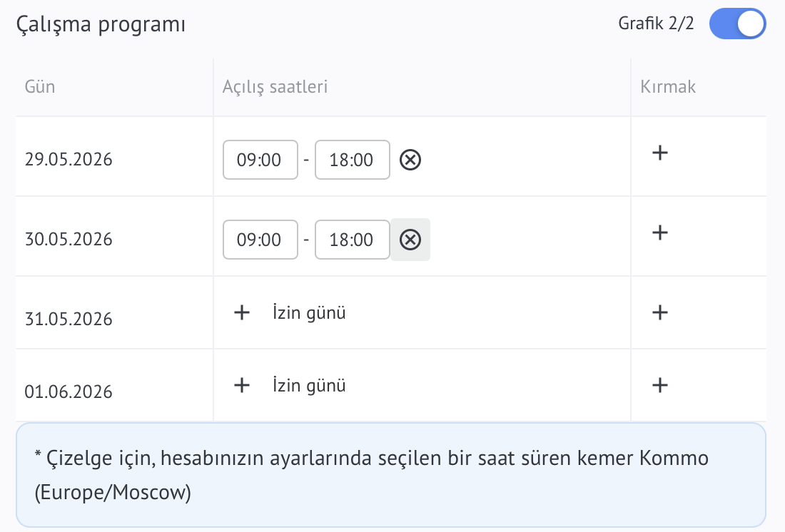The width and height of the screenshot is (785, 532).
Task: Remove opening hours for 29.05.2026
Action: [x=410, y=160]
